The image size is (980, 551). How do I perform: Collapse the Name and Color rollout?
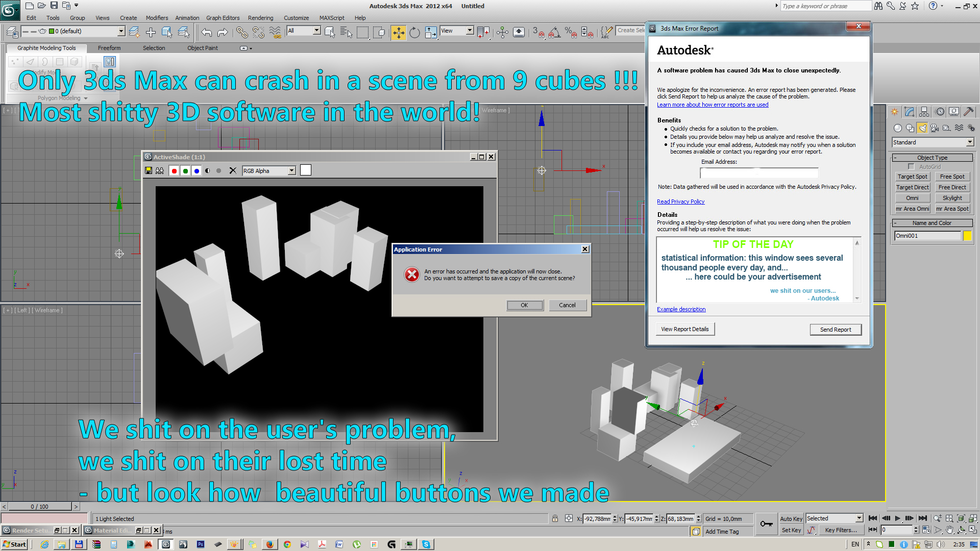tap(932, 223)
